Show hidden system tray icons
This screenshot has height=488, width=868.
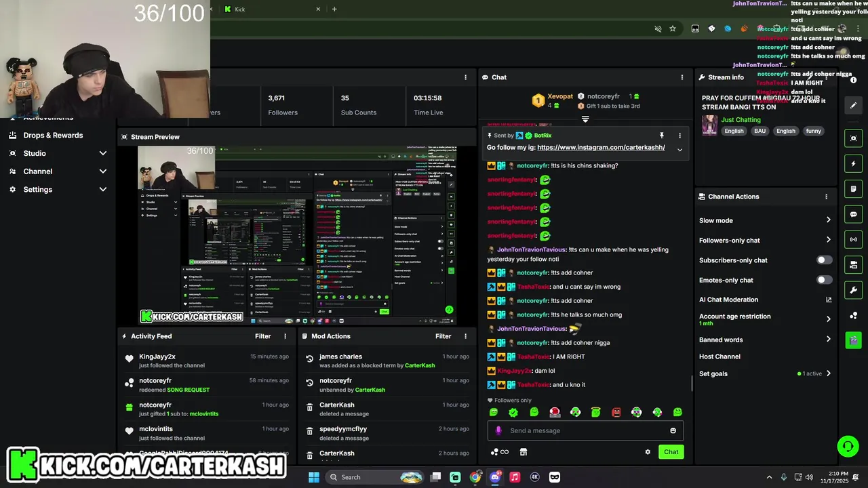click(769, 477)
